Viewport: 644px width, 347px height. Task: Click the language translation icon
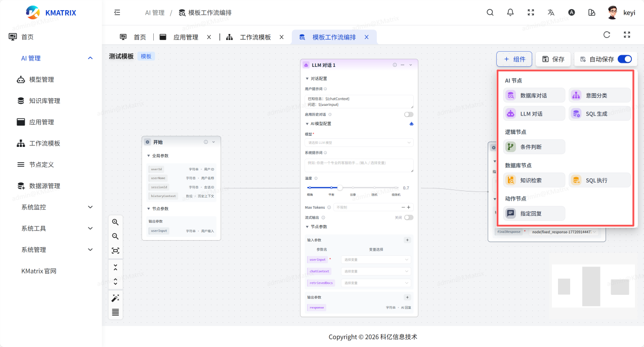coord(551,13)
